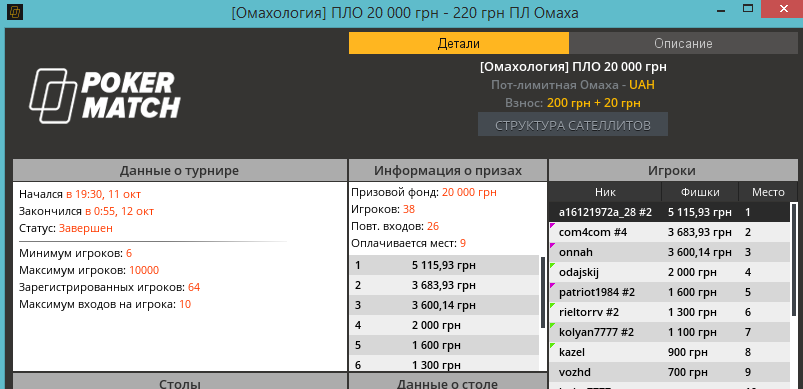Screen dimensions: 803x389
Task: Click the Информация о призах panel header
Action: click(448, 170)
